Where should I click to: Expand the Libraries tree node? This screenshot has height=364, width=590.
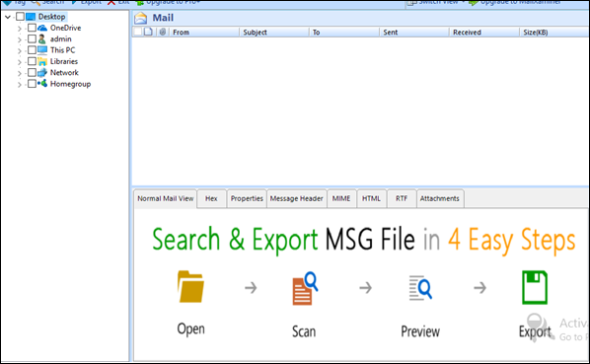click(x=20, y=62)
